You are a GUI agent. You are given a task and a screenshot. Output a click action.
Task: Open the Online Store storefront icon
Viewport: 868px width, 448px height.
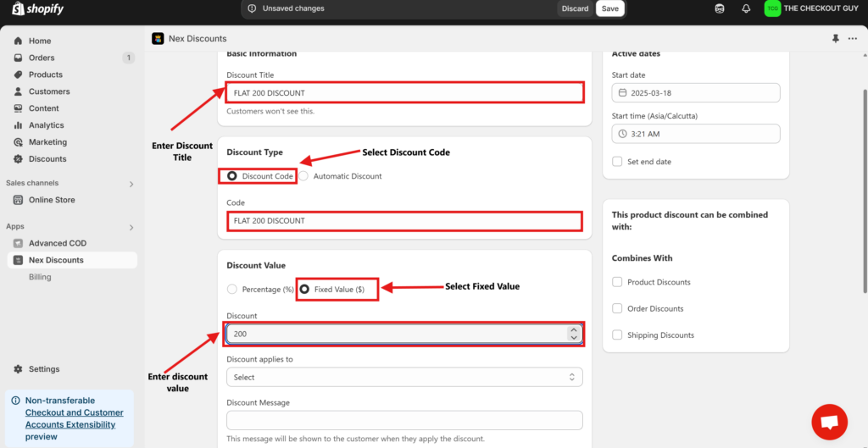click(19, 200)
